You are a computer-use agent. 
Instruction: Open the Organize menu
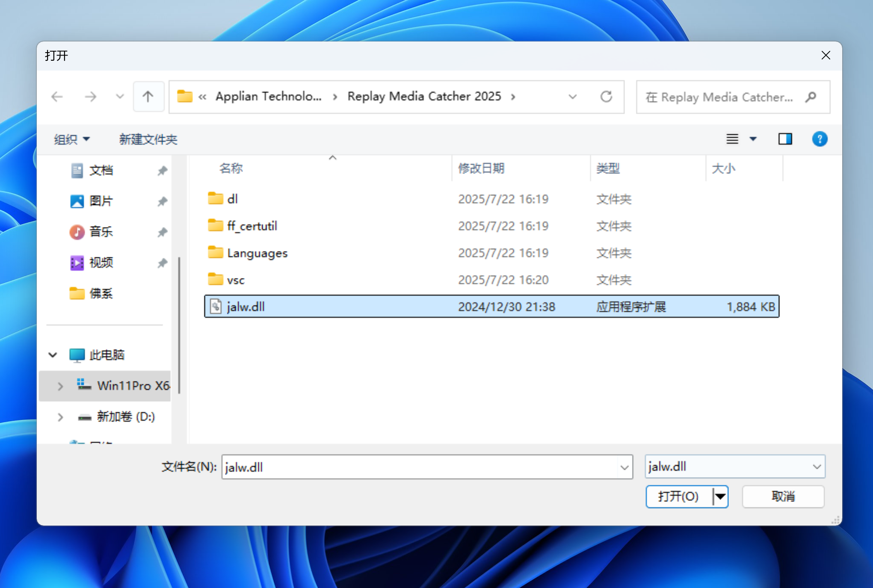(71, 139)
